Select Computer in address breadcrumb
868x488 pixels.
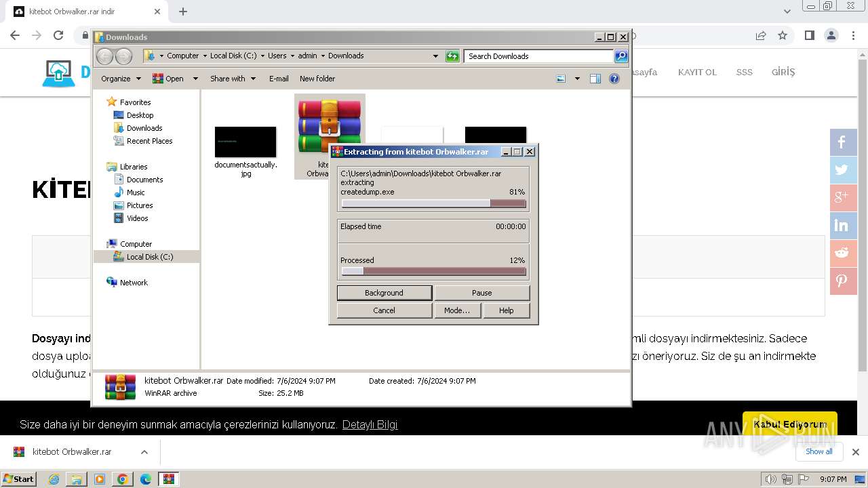point(183,56)
